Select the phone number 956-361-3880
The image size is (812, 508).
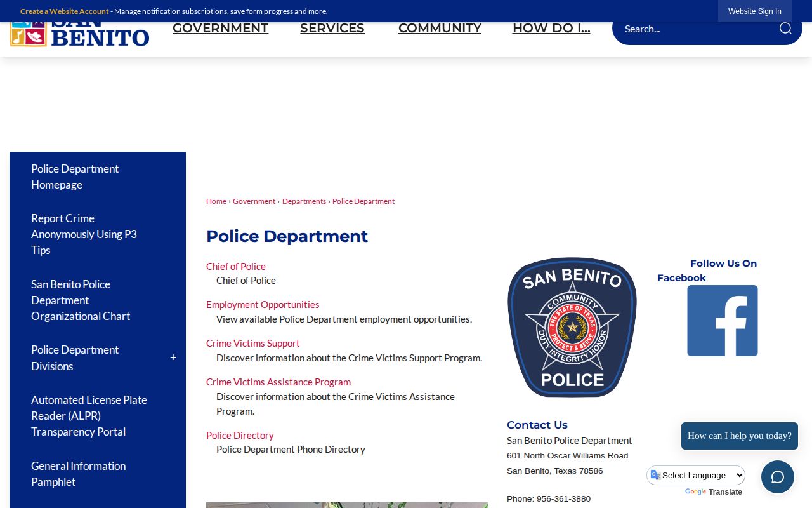[563, 499]
